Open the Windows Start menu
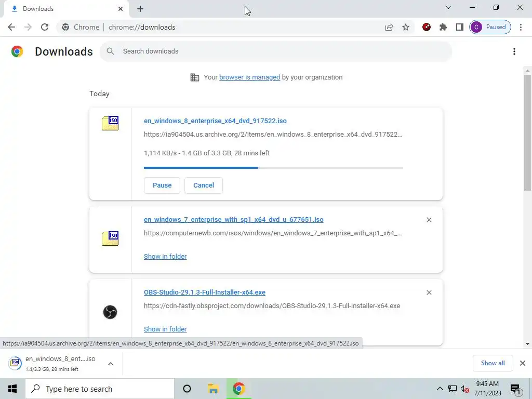The image size is (532, 399). pyautogui.click(x=12, y=389)
